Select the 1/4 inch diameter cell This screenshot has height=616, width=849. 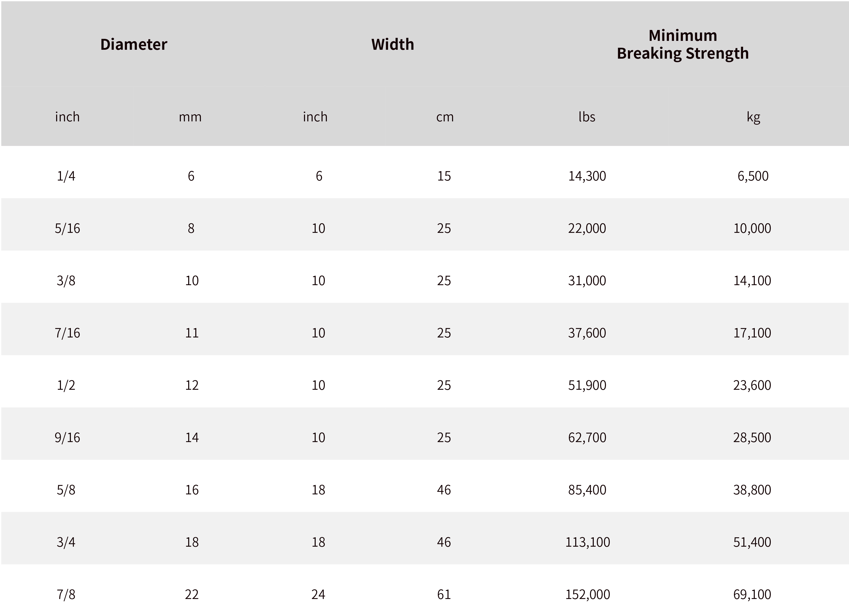(66, 176)
